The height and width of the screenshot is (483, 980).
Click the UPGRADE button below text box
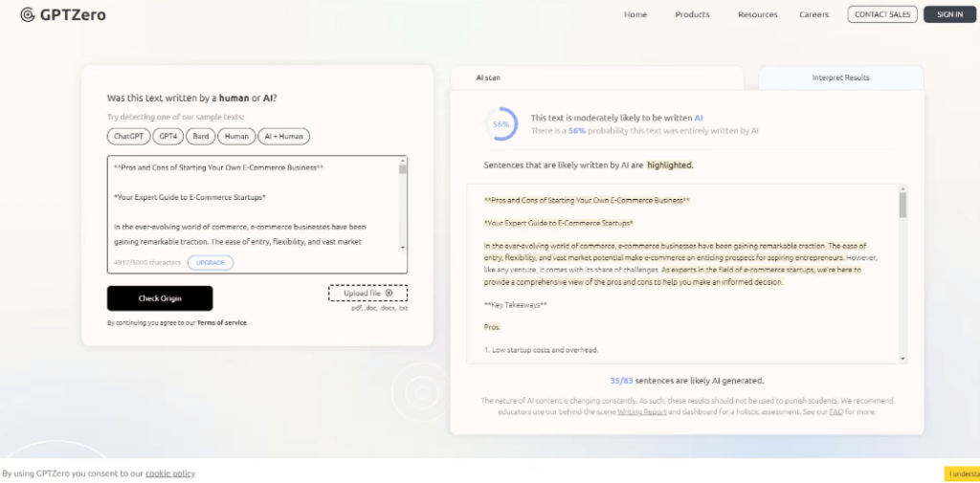[210, 262]
